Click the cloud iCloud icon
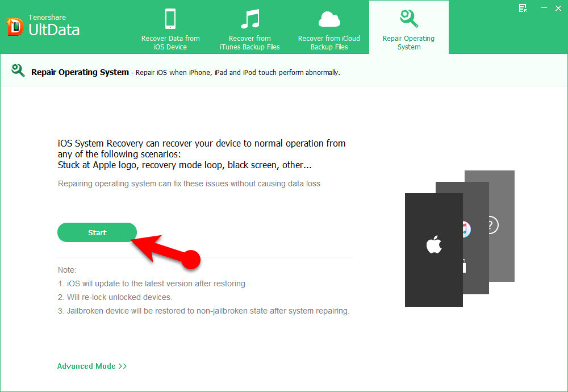Screen dimensions: 568x392 pyautogui.click(x=329, y=19)
